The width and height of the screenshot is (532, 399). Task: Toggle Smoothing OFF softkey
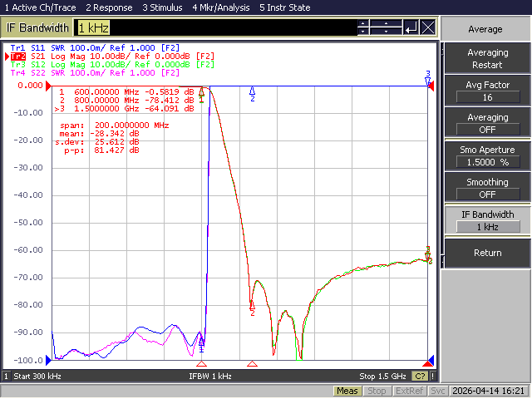tap(488, 188)
